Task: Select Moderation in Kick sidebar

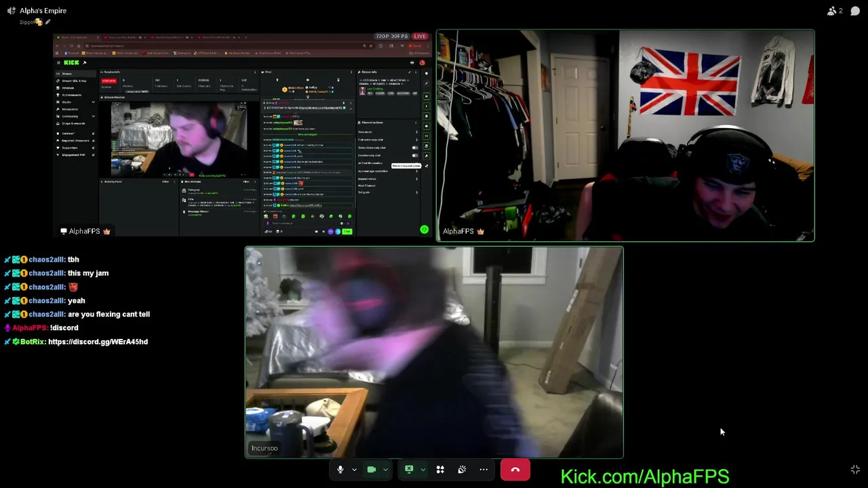Action: click(70, 109)
